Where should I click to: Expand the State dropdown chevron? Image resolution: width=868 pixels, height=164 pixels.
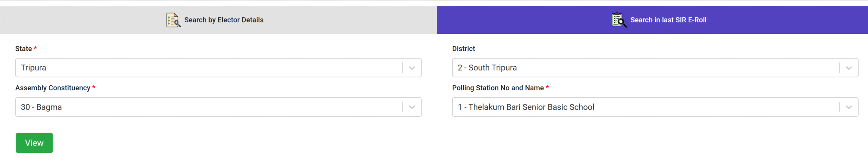(x=412, y=68)
